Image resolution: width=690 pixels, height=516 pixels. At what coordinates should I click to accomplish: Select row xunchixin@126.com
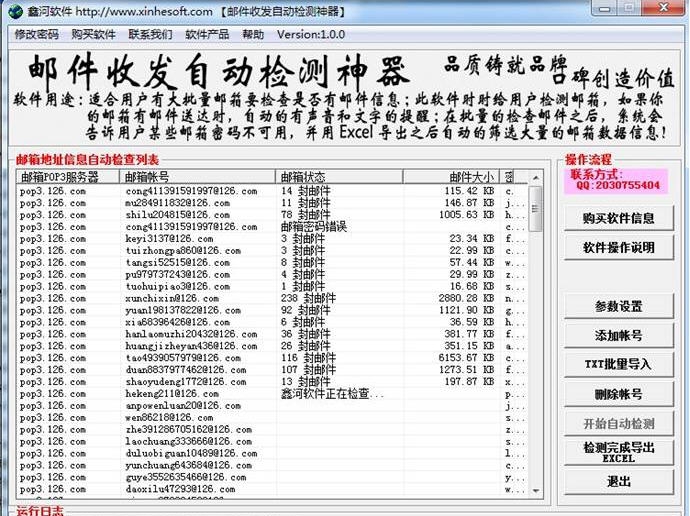coord(272,298)
